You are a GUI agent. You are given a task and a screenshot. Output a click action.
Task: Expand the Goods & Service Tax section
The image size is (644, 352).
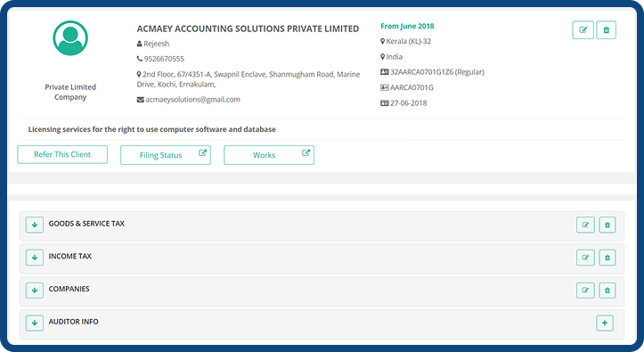click(35, 225)
